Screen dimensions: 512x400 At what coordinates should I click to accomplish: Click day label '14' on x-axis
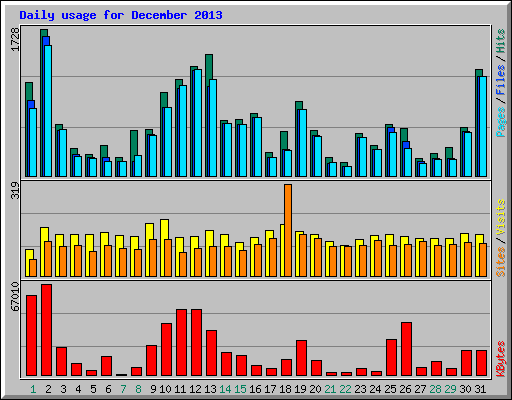pos(225,389)
